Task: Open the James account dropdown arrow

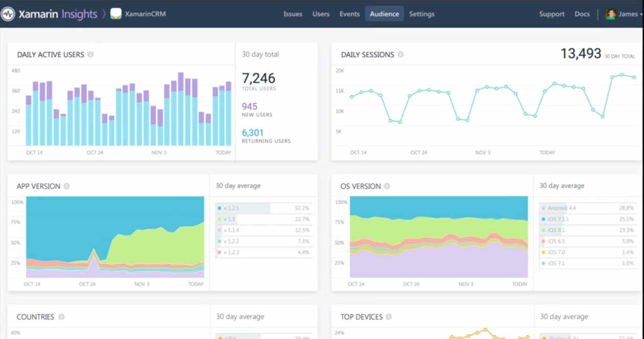Action: [641, 14]
